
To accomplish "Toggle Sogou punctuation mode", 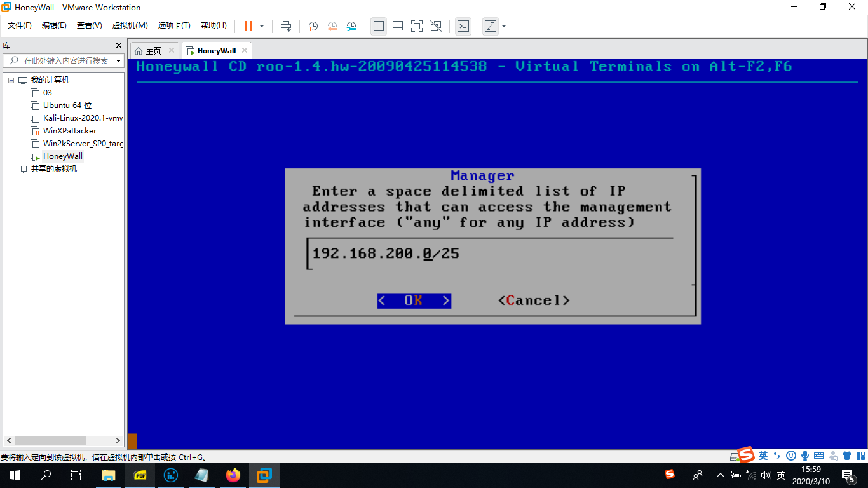I will pyautogui.click(x=776, y=456).
